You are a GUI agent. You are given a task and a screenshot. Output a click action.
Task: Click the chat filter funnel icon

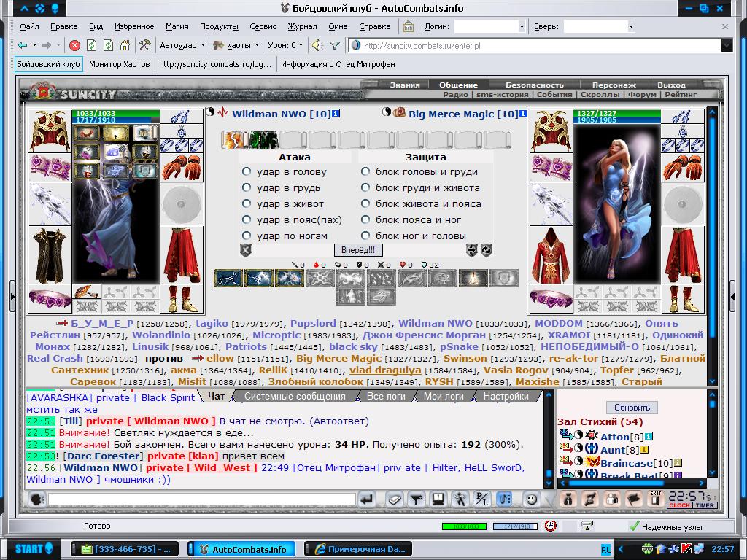pos(417,499)
